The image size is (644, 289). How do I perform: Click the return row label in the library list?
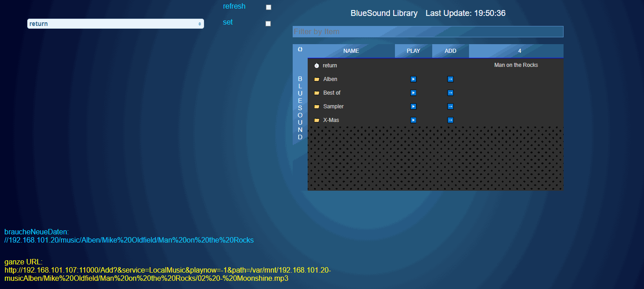[x=330, y=66]
